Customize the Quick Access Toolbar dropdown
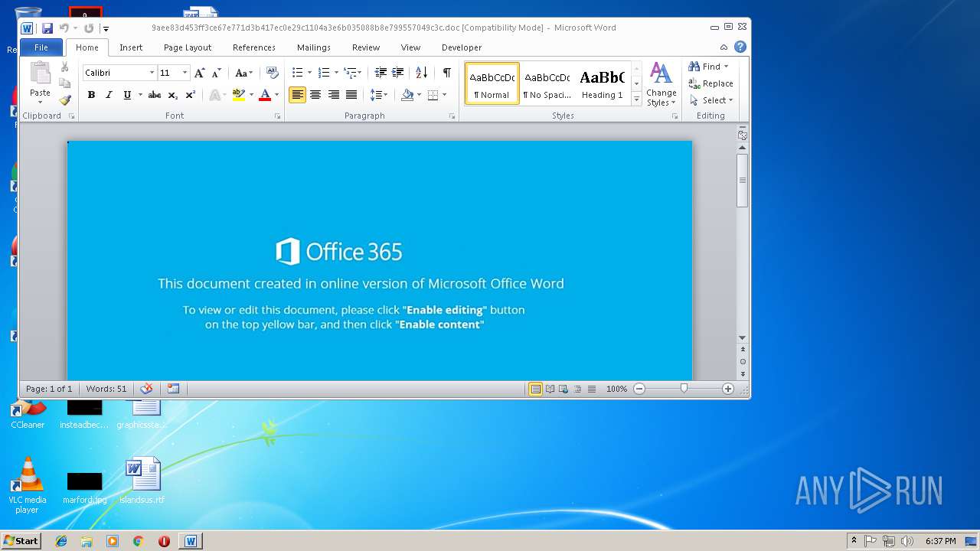 point(106,29)
